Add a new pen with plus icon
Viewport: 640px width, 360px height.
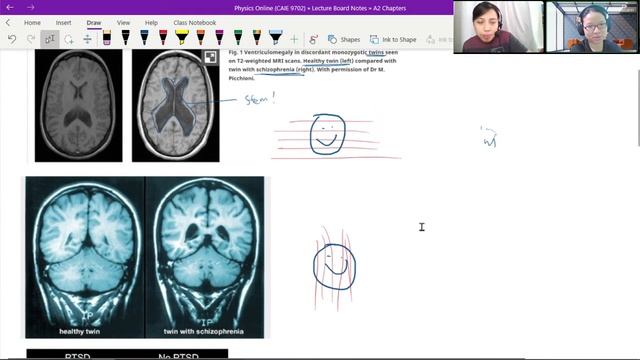click(x=294, y=39)
